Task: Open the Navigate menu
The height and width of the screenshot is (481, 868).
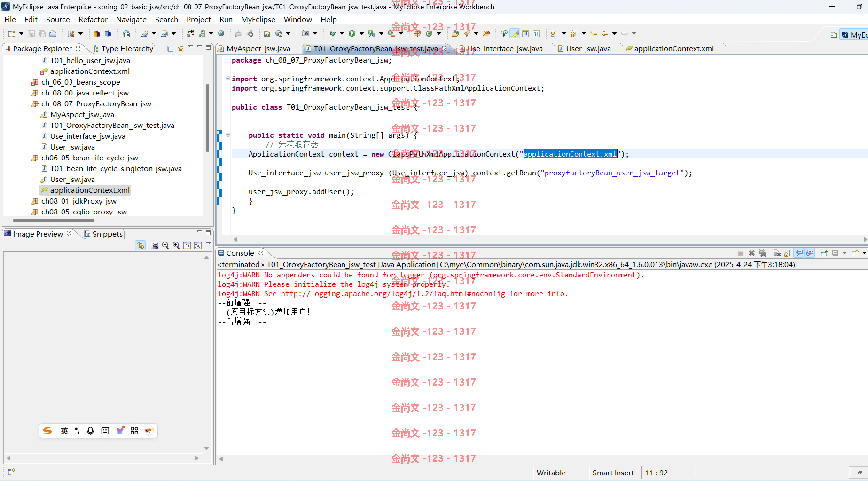Action: [x=131, y=19]
